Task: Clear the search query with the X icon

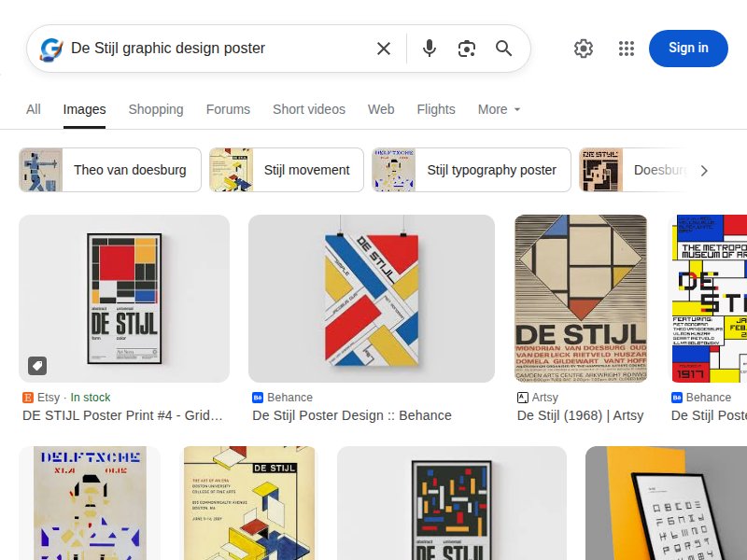Action: (383, 48)
